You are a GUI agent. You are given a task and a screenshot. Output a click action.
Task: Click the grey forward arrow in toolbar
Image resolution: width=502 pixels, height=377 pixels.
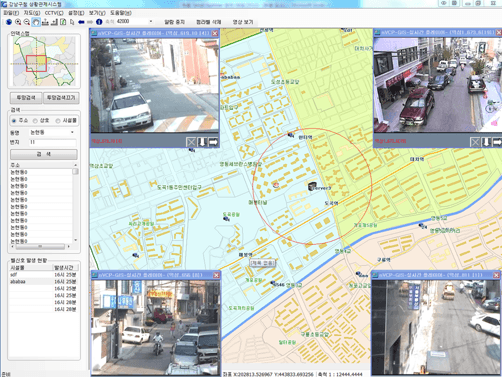click(90, 22)
